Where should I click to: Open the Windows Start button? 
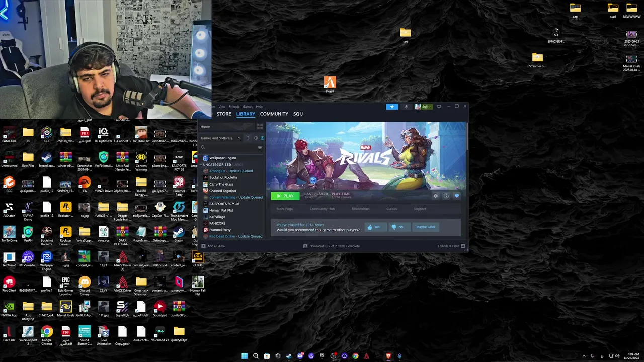click(245, 356)
